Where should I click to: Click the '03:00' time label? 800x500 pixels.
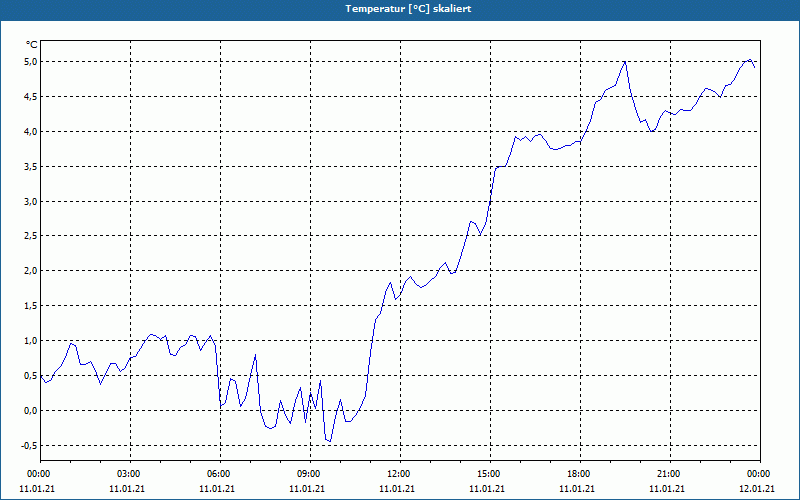coord(128,474)
